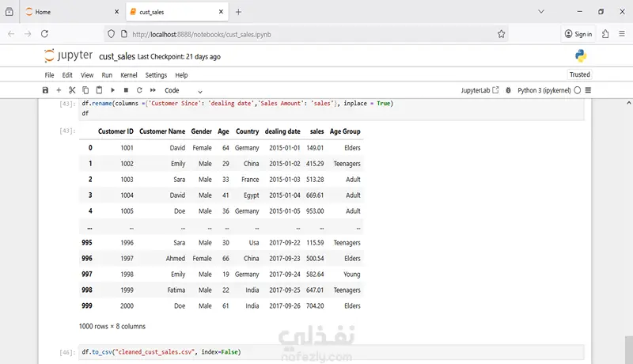This screenshot has width=633, height=364.
Task: Open the cell type dropdown showing Code
Action: (183, 90)
